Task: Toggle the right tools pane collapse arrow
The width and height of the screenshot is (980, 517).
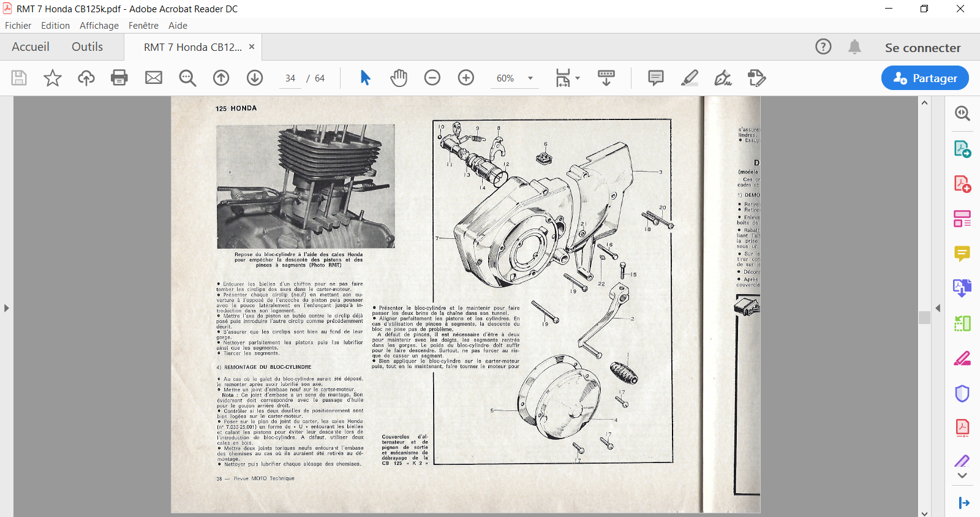Action: pyautogui.click(x=938, y=308)
